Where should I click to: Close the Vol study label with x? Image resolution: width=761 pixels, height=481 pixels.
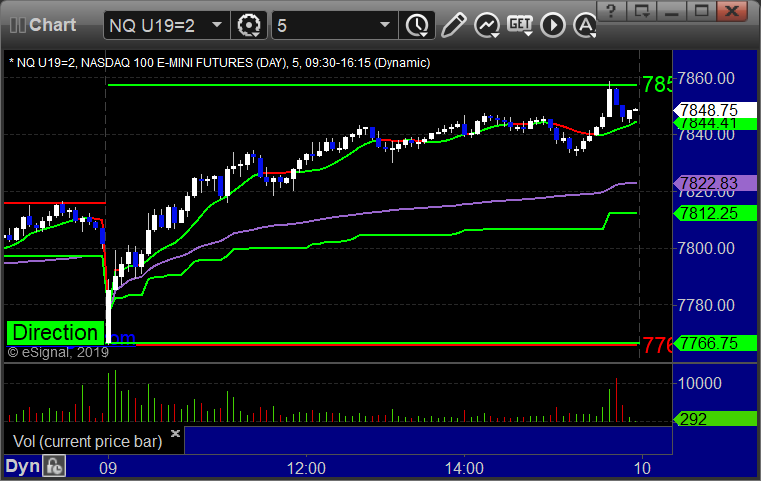pyautogui.click(x=176, y=433)
